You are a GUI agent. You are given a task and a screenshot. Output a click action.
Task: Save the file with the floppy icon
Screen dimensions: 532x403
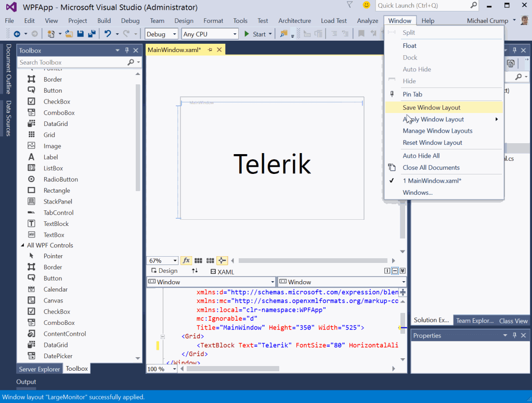click(81, 34)
